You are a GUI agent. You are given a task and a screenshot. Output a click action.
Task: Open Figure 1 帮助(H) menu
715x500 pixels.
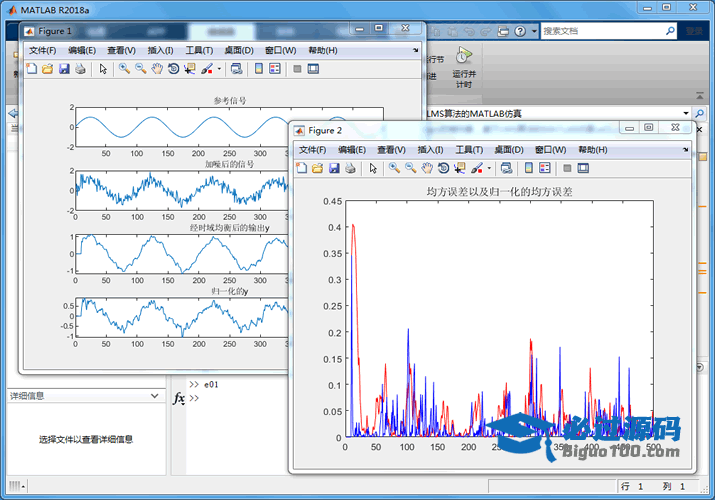click(323, 50)
